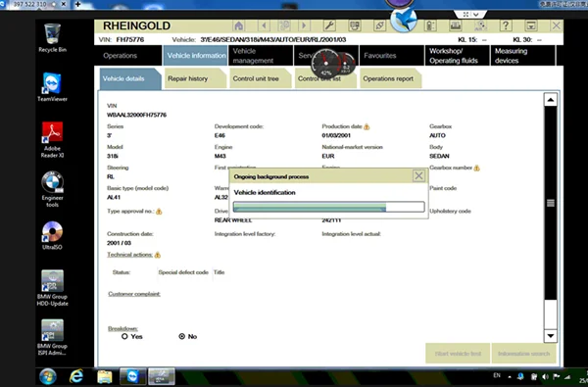This screenshot has width=588, height=387.
Task: Click the production date warning icon
Action: point(367,126)
